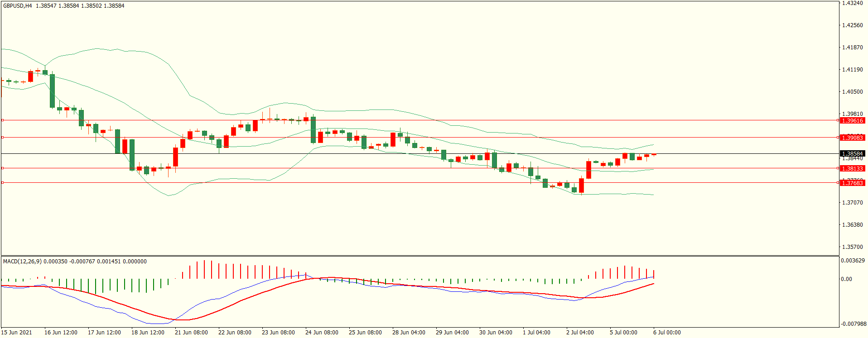Viewport: 868px width, 338px height.
Task: Select the red 1.38133 price level tag
Action: coord(852,168)
